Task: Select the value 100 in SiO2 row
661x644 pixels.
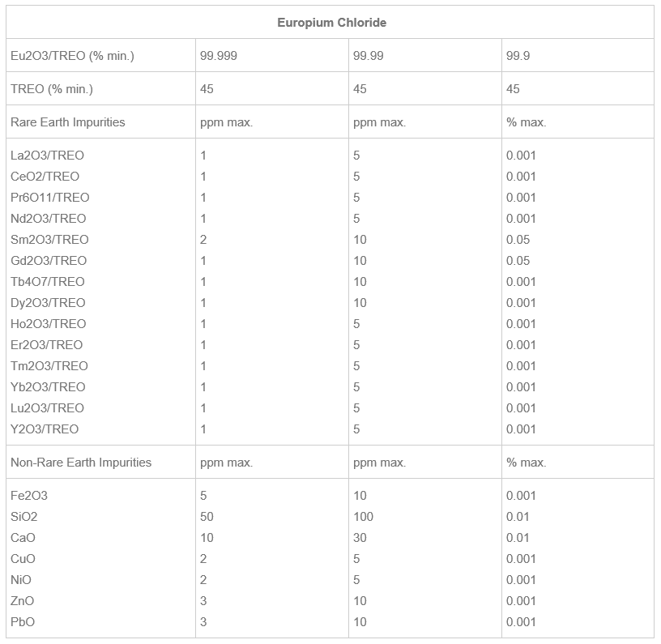Action: click(363, 517)
